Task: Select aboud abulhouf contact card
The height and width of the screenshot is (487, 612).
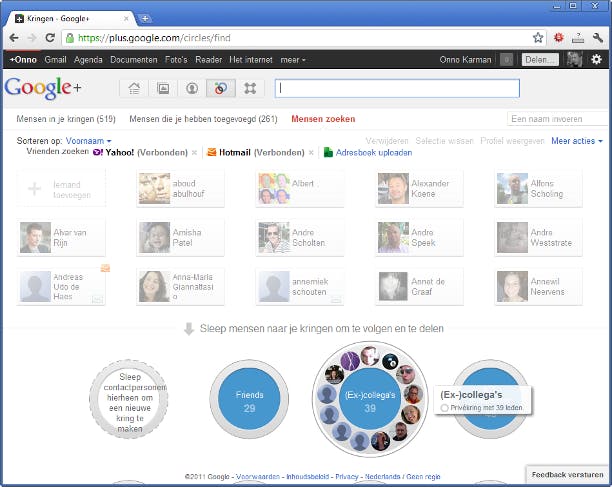Action: [180, 188]
